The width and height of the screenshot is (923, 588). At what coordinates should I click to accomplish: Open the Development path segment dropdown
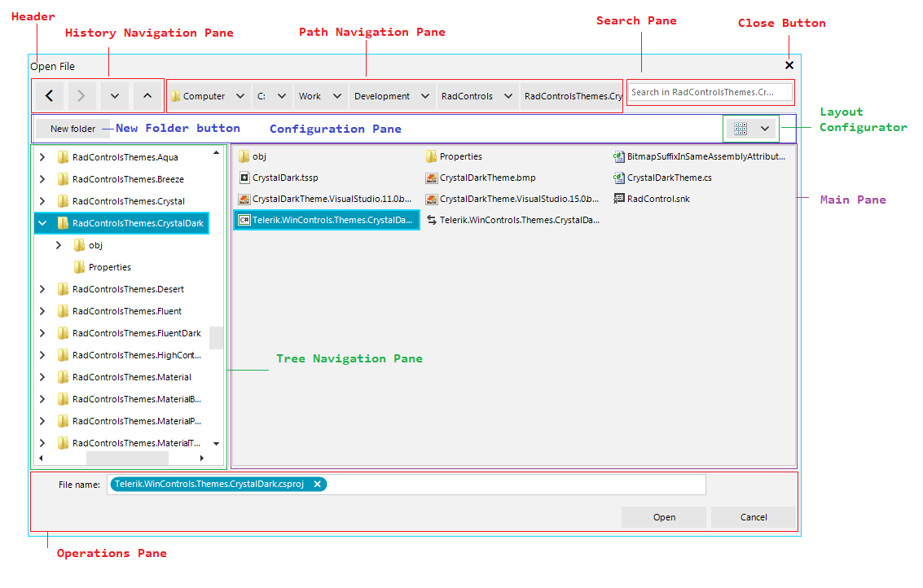425,95
